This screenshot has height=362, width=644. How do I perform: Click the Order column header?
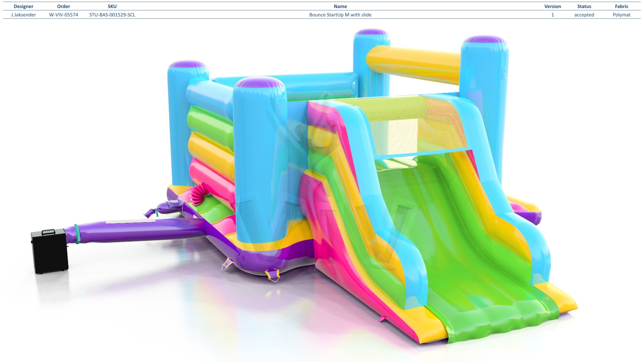click(63, 6)
